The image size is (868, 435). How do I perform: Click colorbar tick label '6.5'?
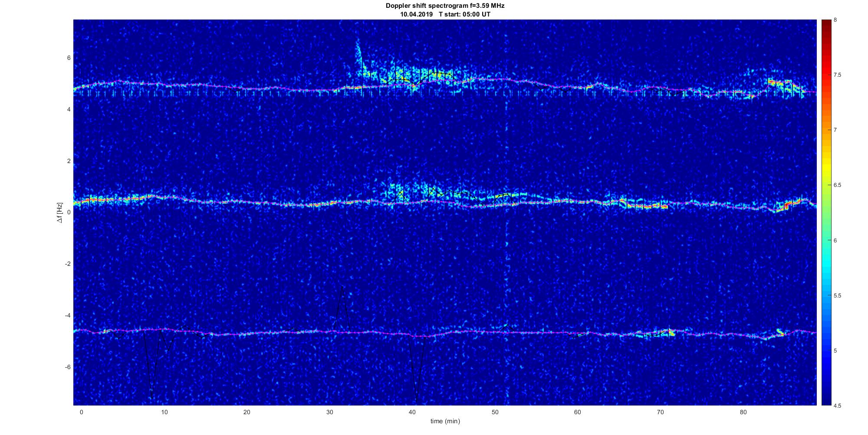[837, 185]
